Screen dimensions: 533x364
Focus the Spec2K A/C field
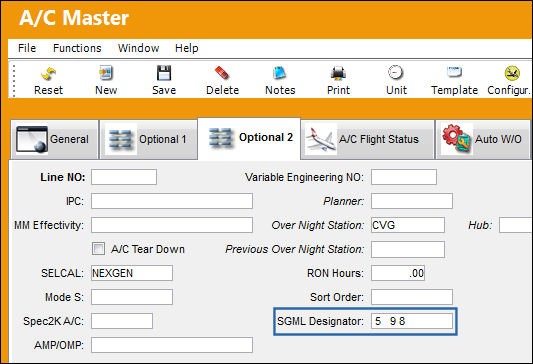click(x=122, y=321)
